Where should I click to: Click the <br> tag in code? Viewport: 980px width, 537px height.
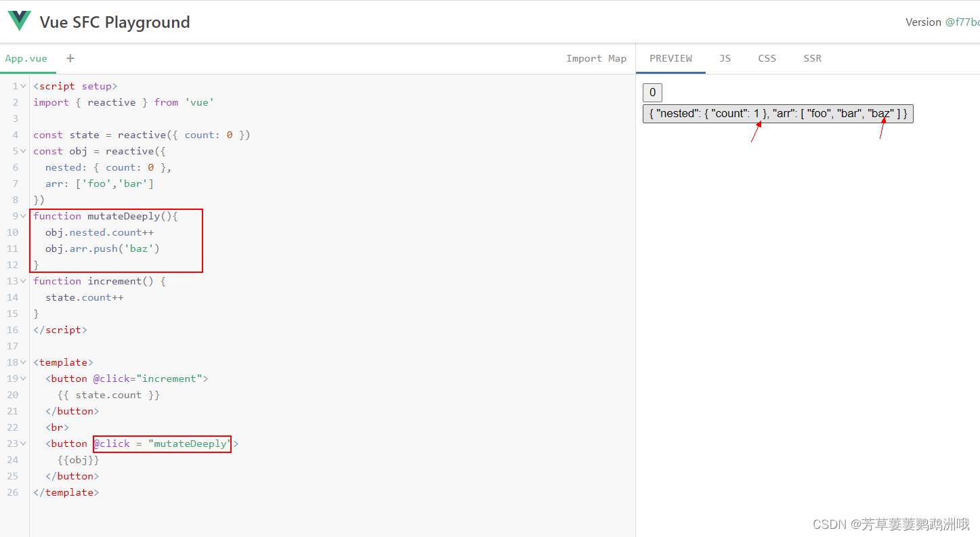[x=57, y=427]
